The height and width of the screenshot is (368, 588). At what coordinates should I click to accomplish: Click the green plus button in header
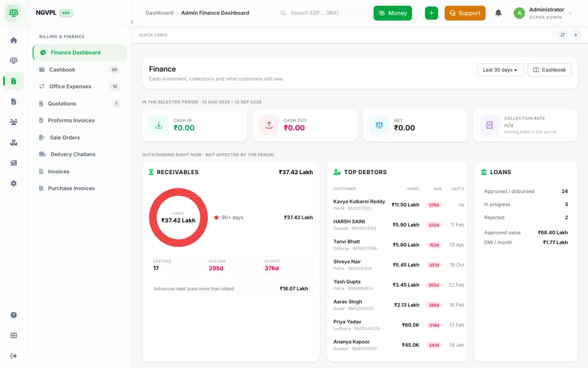[x=431, y=13]
